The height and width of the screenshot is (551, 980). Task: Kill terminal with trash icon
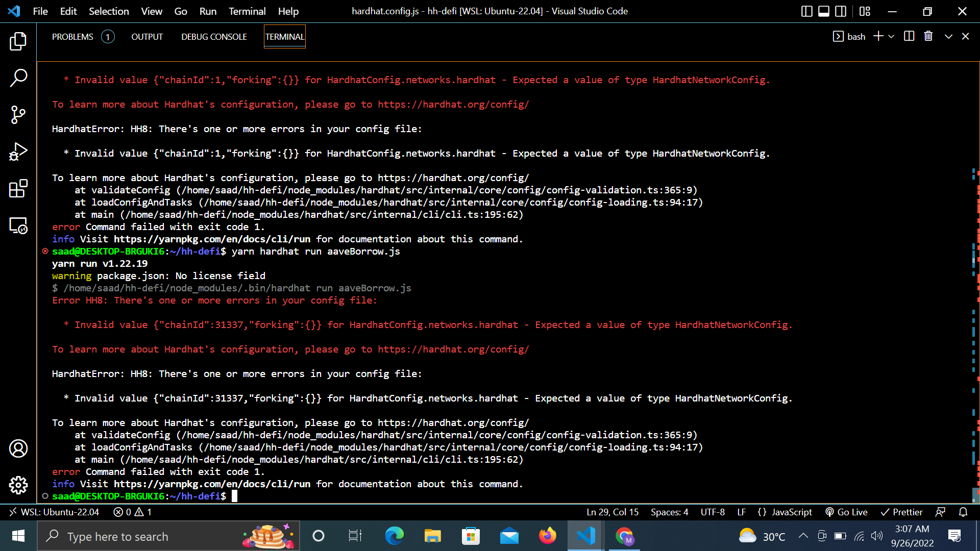tap(928, 36)
